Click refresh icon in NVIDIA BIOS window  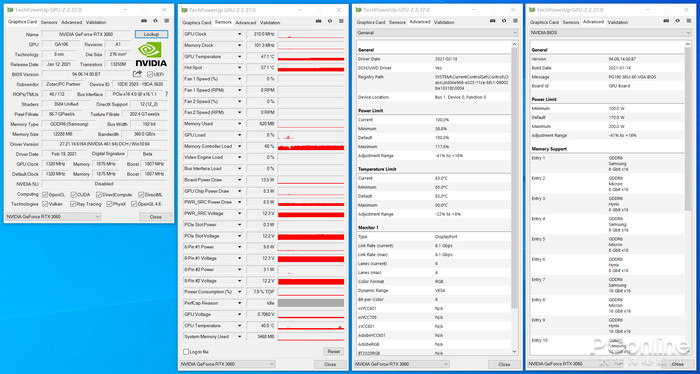(x=678, y=21)
